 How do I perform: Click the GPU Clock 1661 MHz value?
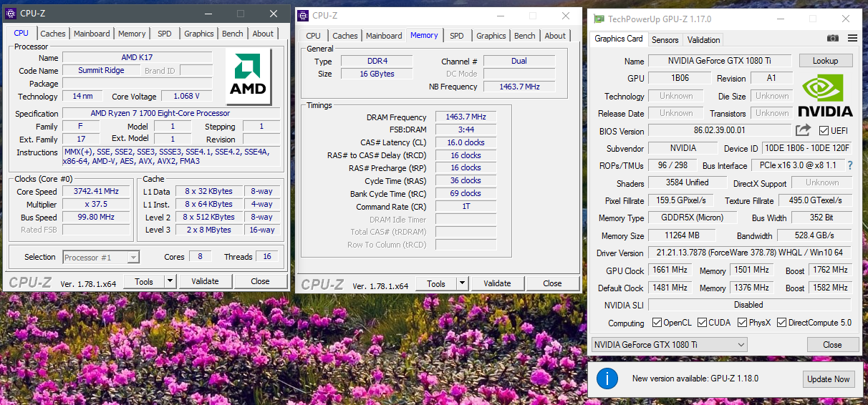[670, 270]
